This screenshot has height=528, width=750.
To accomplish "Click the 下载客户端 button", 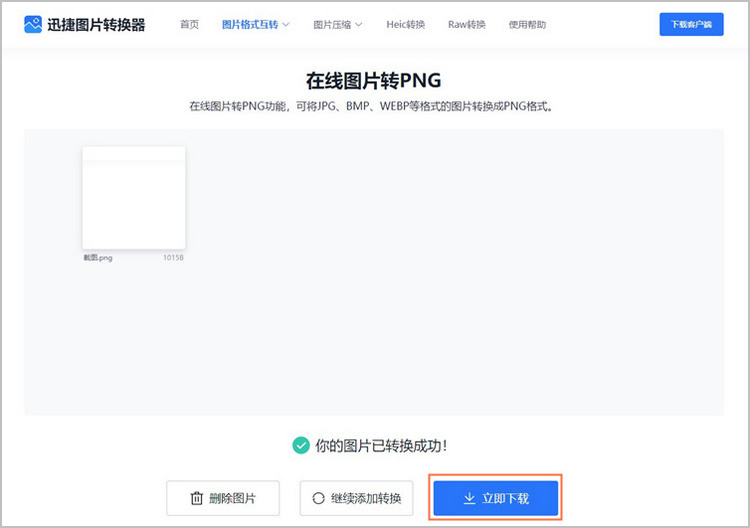I will [x=691, y=24].
